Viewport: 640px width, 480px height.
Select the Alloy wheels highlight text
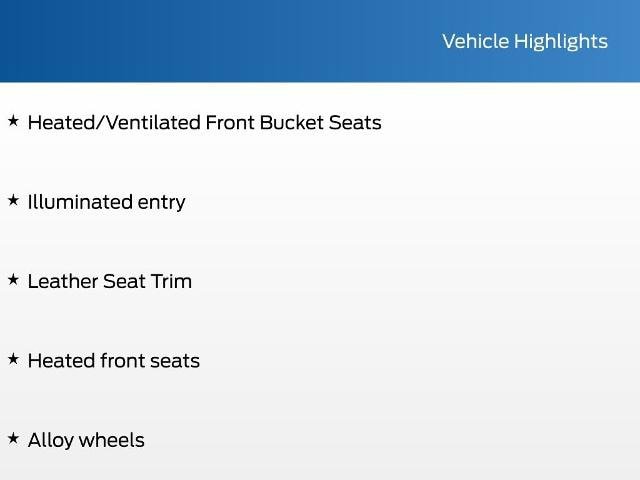pyautogui.click(x=86, y=441)
